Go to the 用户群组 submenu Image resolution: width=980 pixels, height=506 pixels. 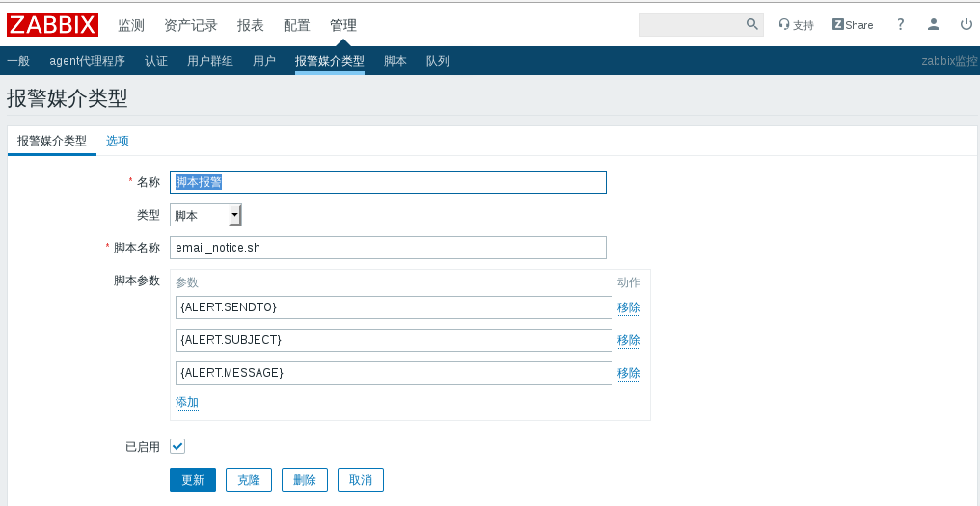pyautogui.click(x=210, y=61)
